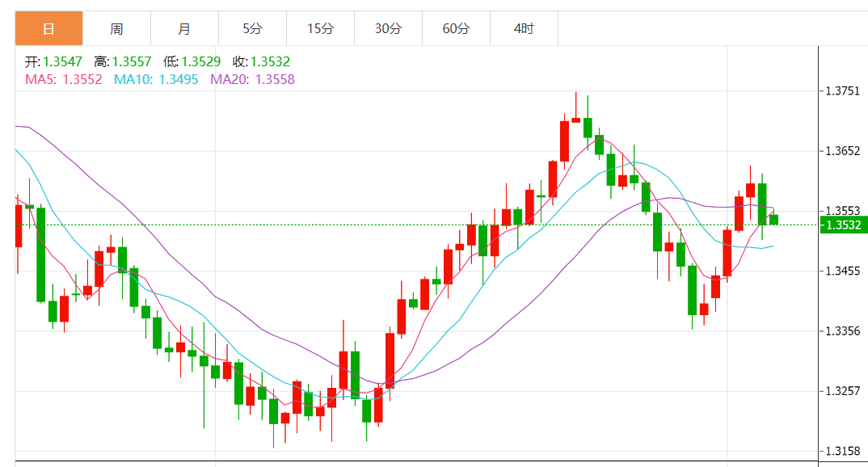Click the MA10: 1.3495 indicator label

pyautogui.click(x=156, y=80)
